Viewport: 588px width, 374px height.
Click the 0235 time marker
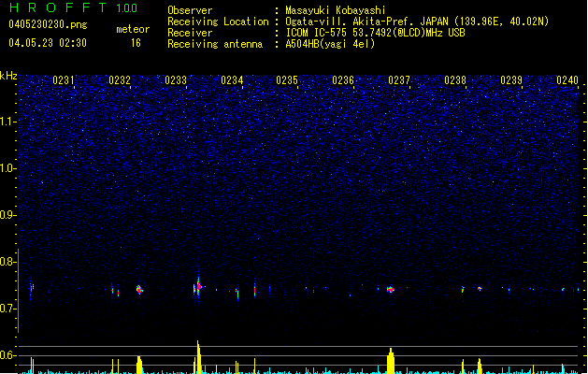(287, 80)
